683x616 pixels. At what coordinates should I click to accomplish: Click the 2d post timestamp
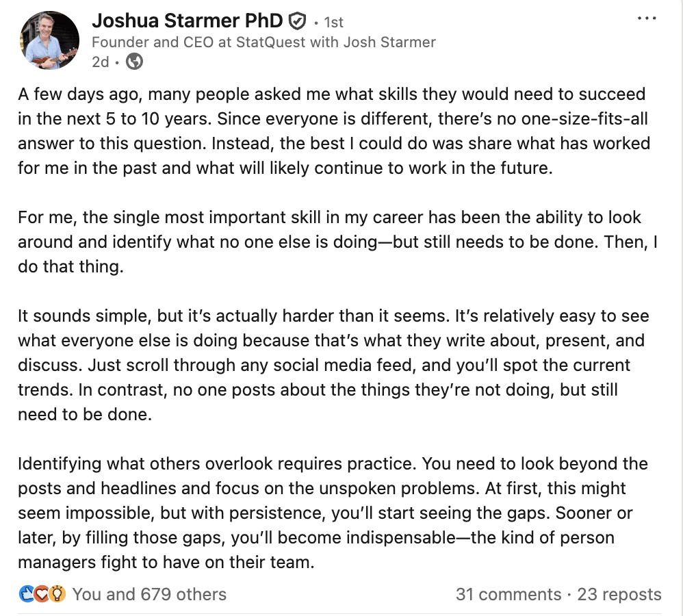tap(100, 62)
